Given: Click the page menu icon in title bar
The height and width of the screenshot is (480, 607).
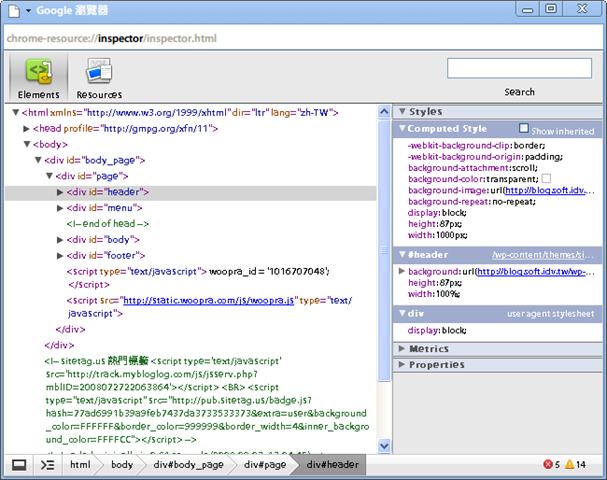Looking at the screenshot, I should tap(14, 10).
